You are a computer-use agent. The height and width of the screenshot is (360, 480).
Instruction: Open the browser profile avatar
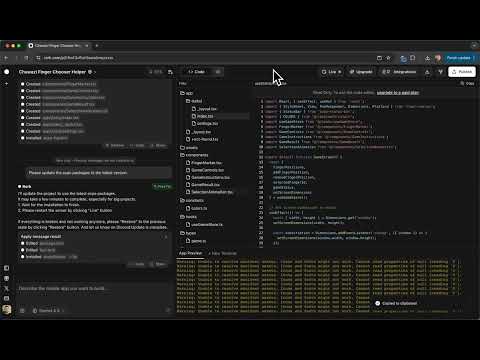point(438,58)
